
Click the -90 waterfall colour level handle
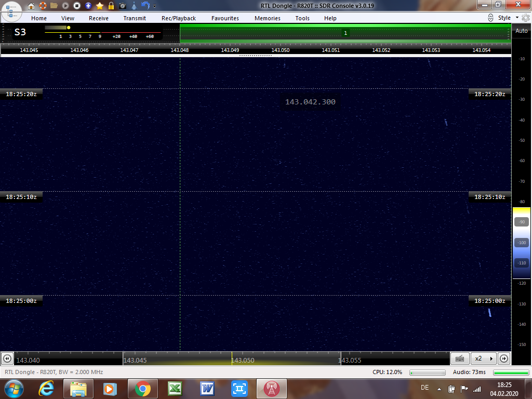pos(522,222)
